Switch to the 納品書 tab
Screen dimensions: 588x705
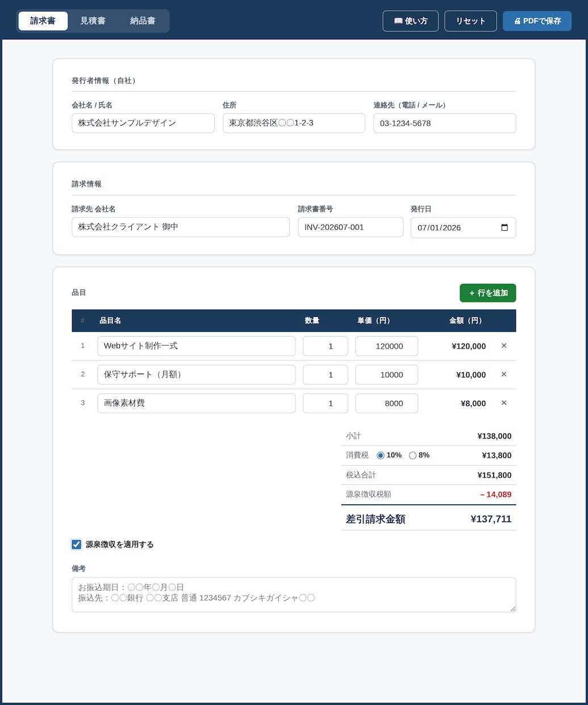point(143,21)
